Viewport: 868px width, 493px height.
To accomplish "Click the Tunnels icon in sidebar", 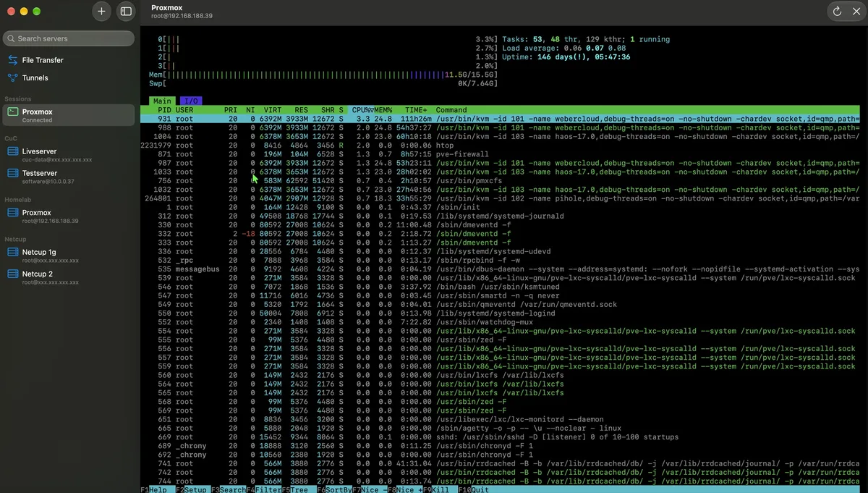I will [13, 77].
